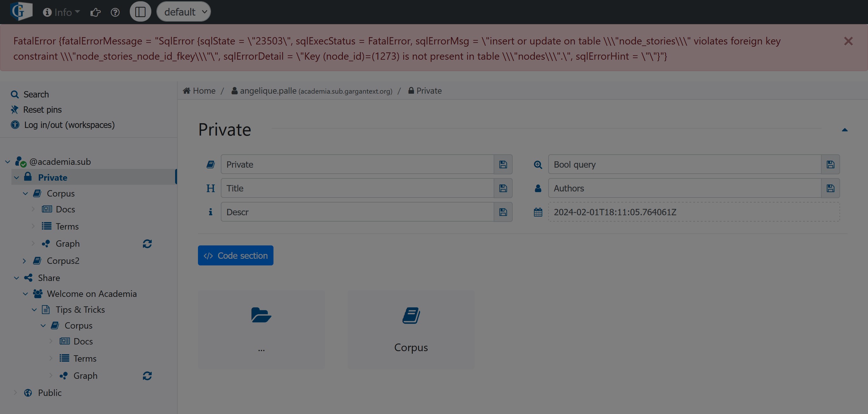Click the Reset pins pin icon
This screenshot has width=868, height=414.
pyautogui.click(x=15, y=109)
